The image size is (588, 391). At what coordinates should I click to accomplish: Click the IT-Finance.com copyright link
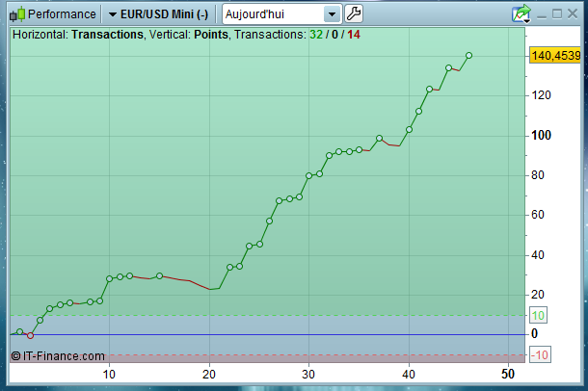pyautogui.click(x=58, y=355)
